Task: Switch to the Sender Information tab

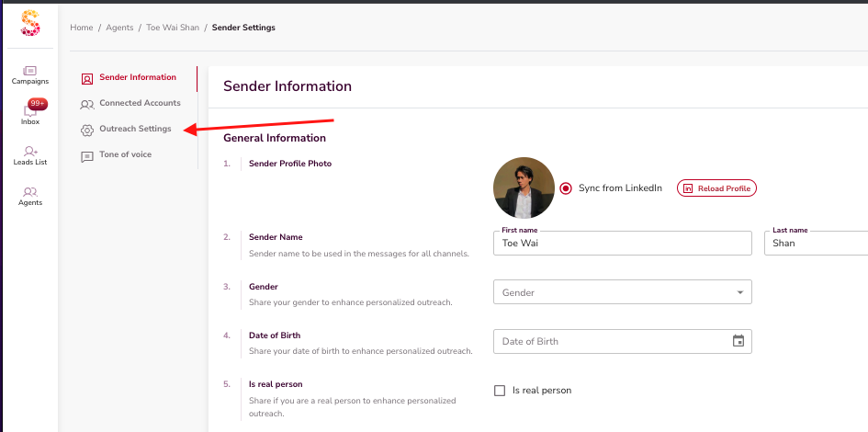Action: tap(137, 77)
